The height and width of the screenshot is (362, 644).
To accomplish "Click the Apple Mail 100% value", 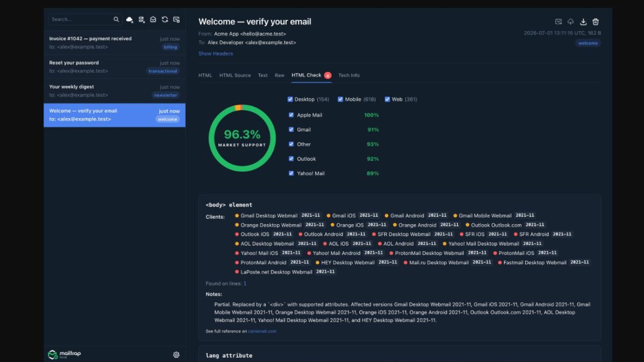I will point(371,115).
